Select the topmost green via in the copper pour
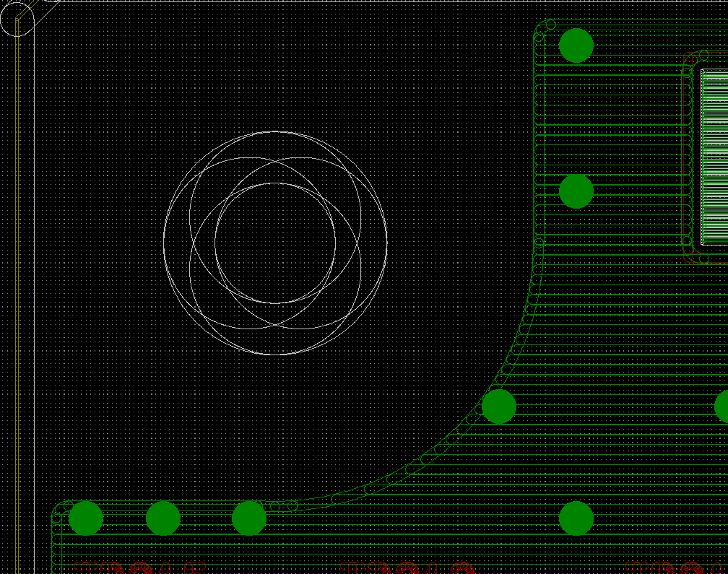Screen dimensions: 728x574 [576, 45]
